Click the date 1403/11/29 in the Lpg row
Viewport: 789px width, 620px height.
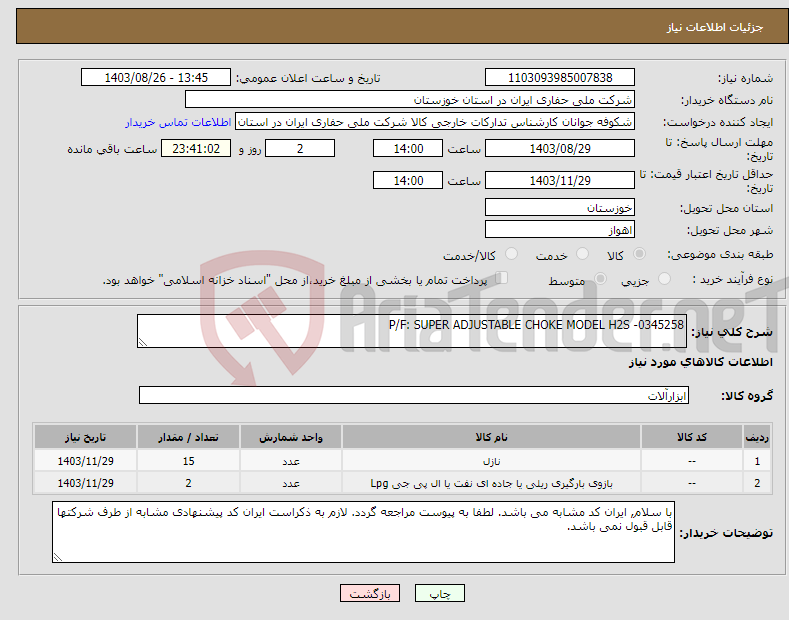coord(86,483)
